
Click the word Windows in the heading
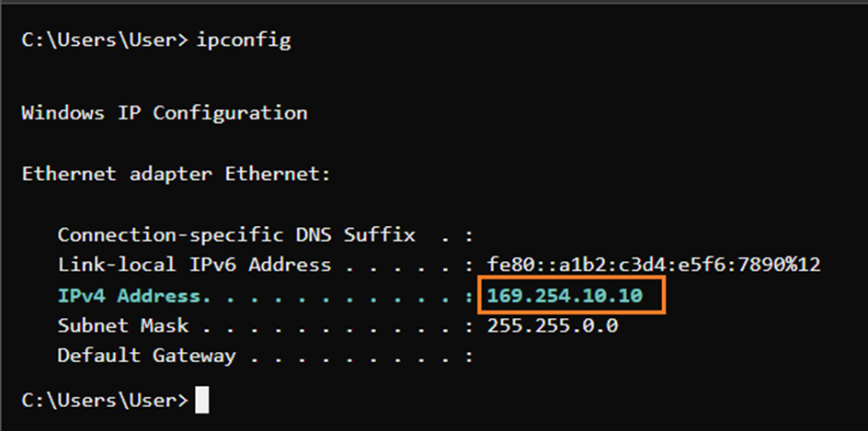pyautogui.click(x=62, y=113)
